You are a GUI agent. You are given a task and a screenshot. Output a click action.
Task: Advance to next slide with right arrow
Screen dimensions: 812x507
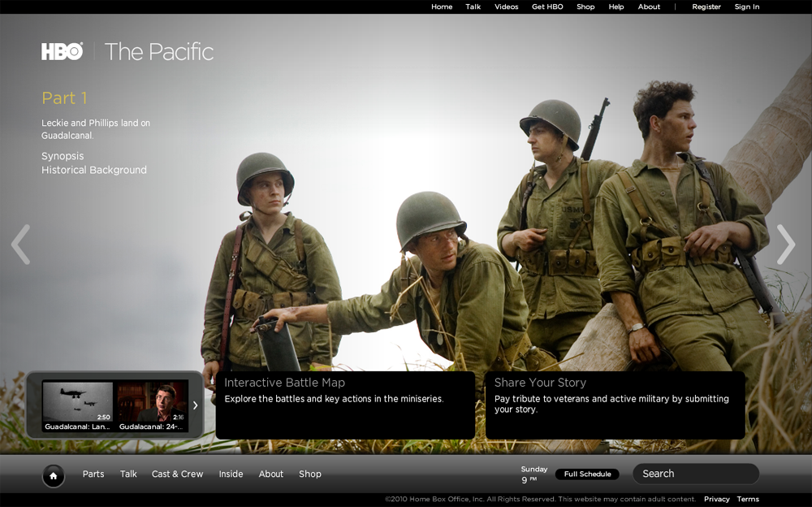coord(785,245)
